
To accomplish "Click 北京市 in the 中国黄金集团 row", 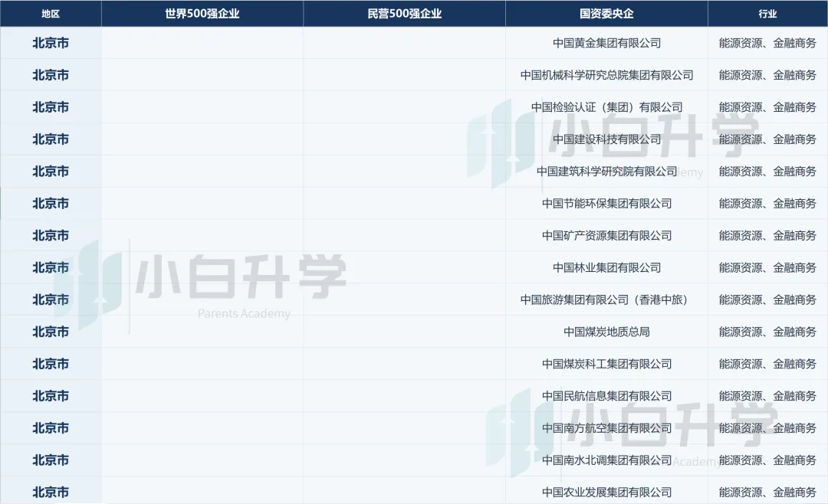I will tap(51, 43).
